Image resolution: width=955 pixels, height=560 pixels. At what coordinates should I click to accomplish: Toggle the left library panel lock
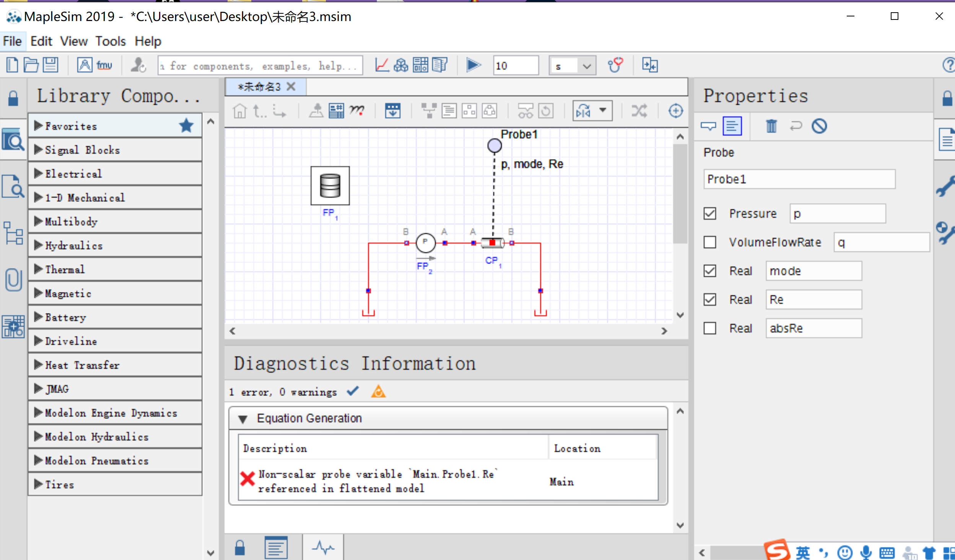[13, 98]
